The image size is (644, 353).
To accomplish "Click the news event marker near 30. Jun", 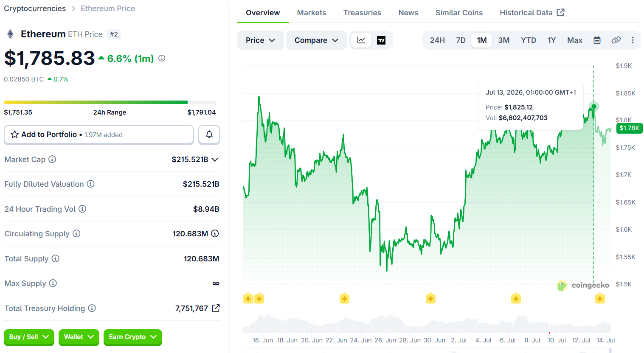I will (x=430, y=299).
